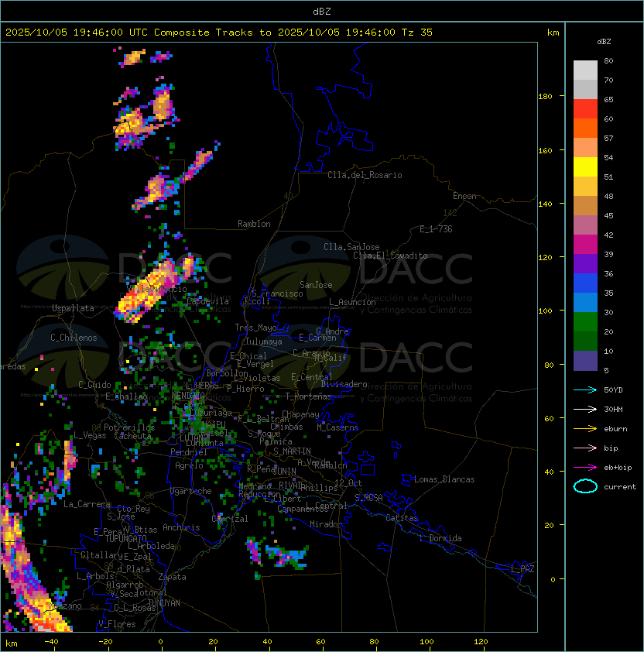Click the 'Ugarteche' map label
The width and height of the screenshot is (644, 652).
tap(191, 491)
